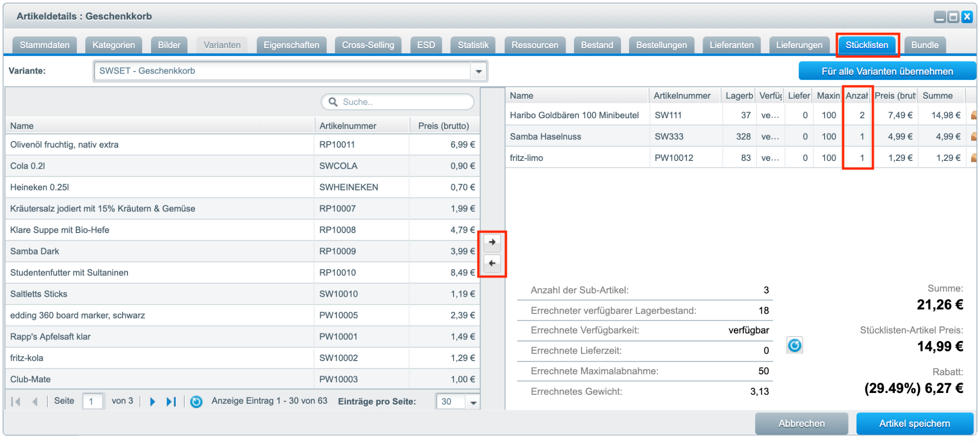The width and height of the screenshot is (980, 443).
Task: Expand the Einträge pro Seite dropdown
Action: 473,402
